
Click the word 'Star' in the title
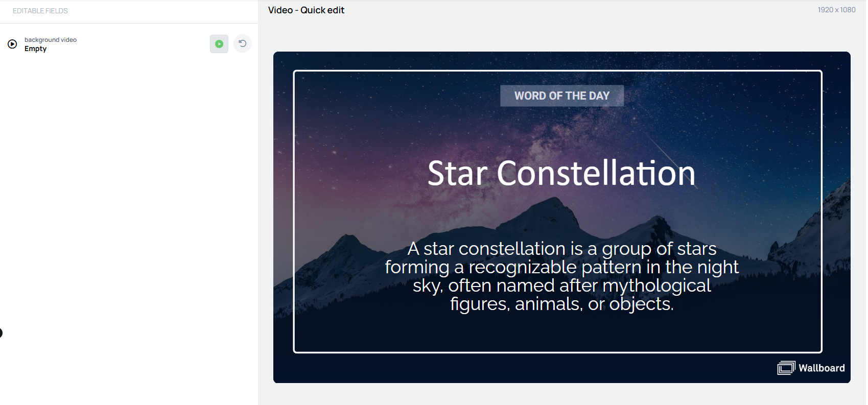click(x=457, y=174)
